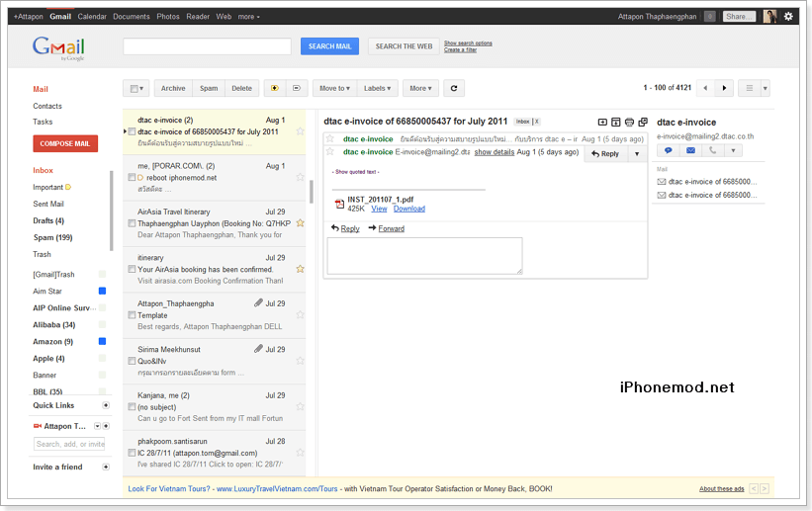Viewport: 812px width, 511px height.
Task: Email the dtac e-invoice contact icon
Action: click(690, 150)
